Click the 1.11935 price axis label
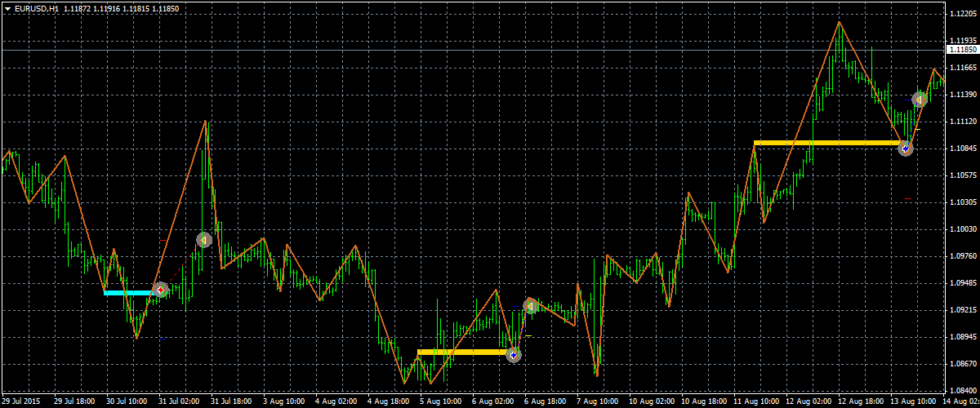This screenshot has width=980, height=408. tap(964, 41)
